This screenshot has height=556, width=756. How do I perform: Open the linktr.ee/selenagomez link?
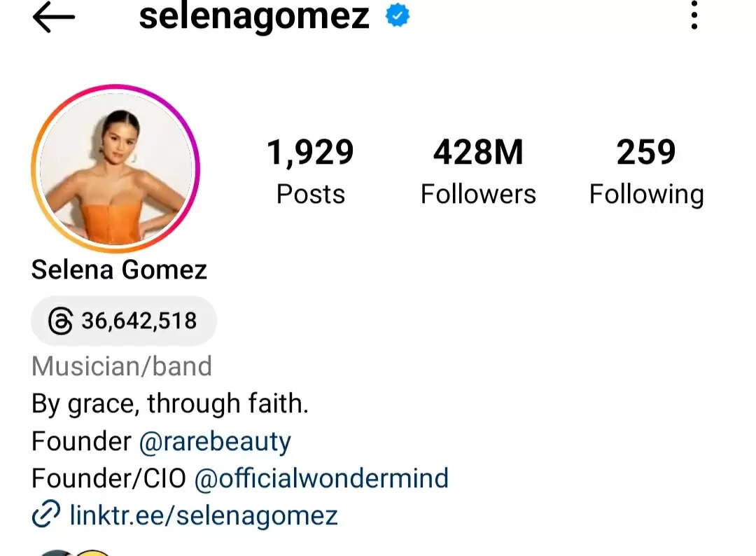[204, 515]
